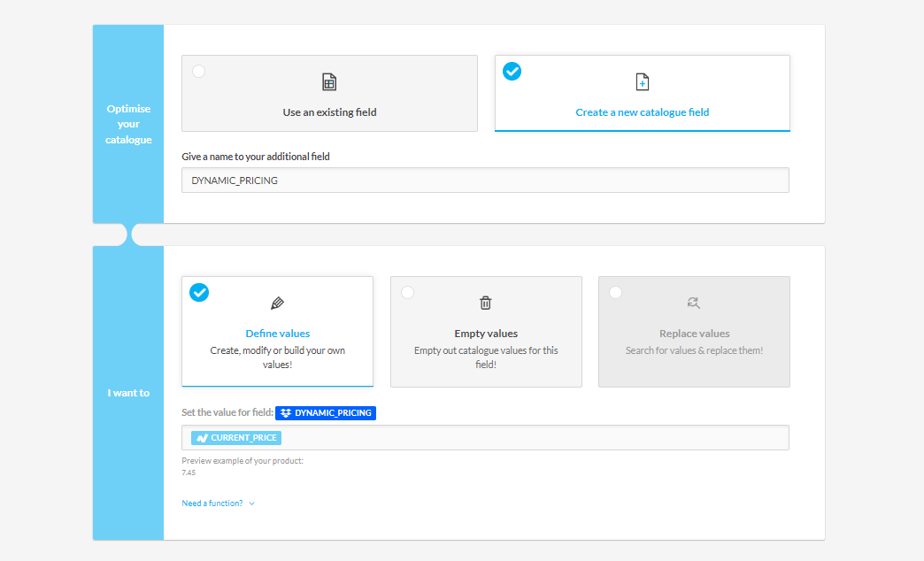Expand the chevron next to 'Need a function?'
The height and width of the screenshot is (561, 924).
[x=252, y=503]
